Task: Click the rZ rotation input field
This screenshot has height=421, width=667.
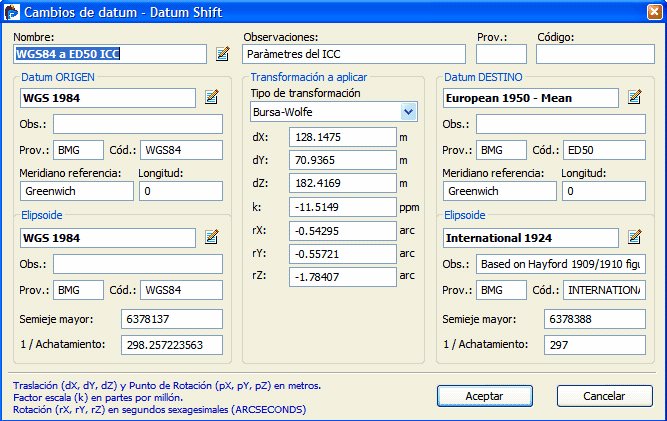Action: click(x=342, y=277)
